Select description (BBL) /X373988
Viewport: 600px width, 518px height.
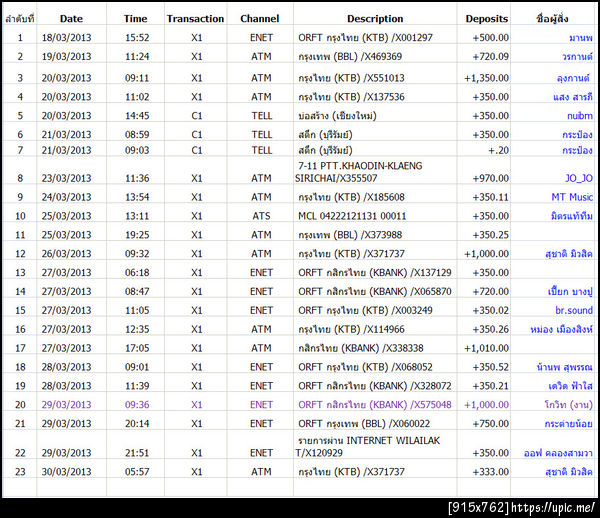350,235
